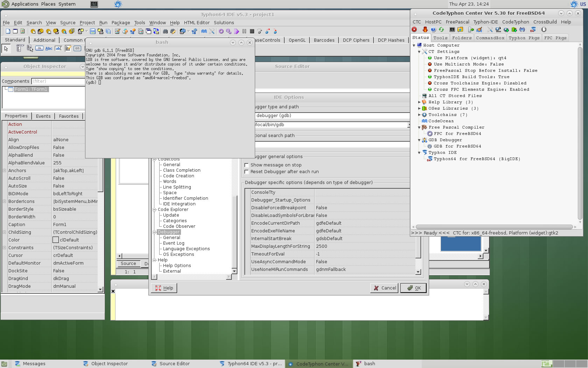
Task: Click the CodeTyphon Center horizontal scrollbar
Action: click(x=494, y=227)
